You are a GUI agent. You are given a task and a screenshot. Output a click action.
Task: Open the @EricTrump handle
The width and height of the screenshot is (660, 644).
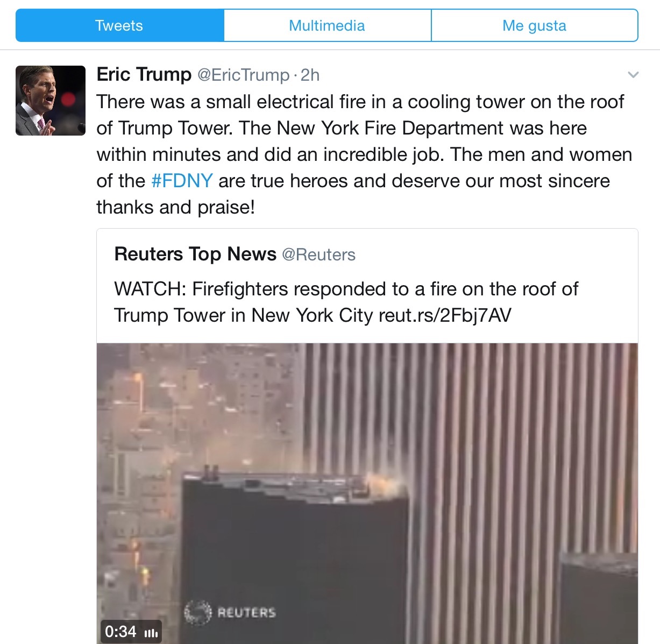click(243, 75)
